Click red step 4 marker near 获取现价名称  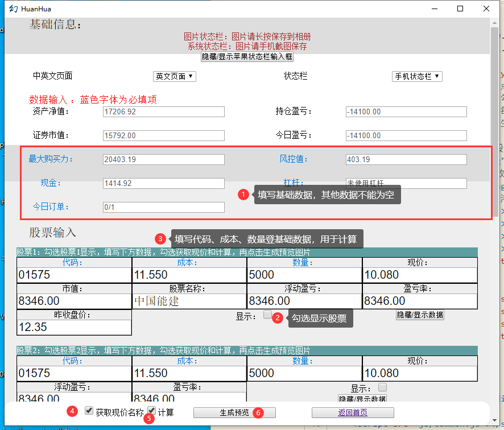[x=72, y=411]
